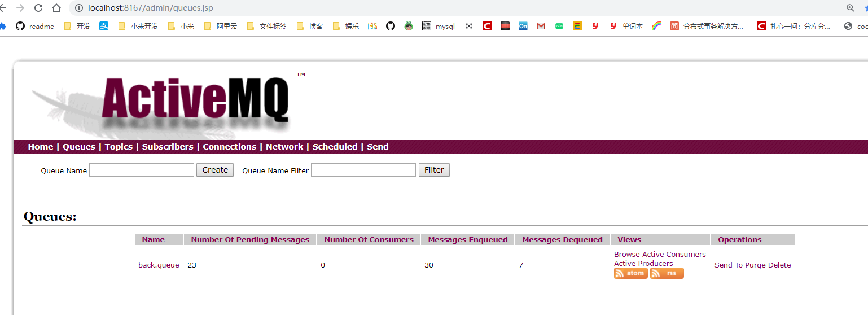The height and width of the screenshot is (315, 868).
Task: Click the Filter button
Action: coord(434,170)
